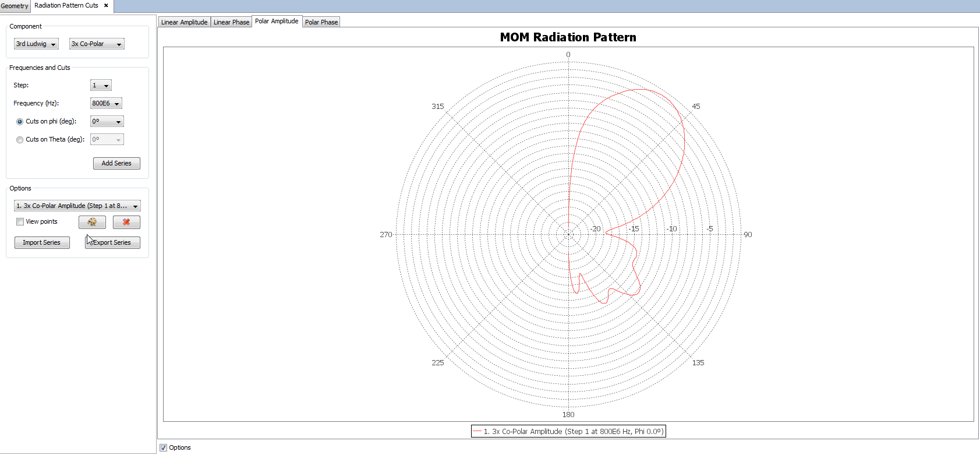Screen dimensions: 980x455
Task: Select the Cuts on Theta radio button
Action: pyautogui.click(x=20, y=140)
